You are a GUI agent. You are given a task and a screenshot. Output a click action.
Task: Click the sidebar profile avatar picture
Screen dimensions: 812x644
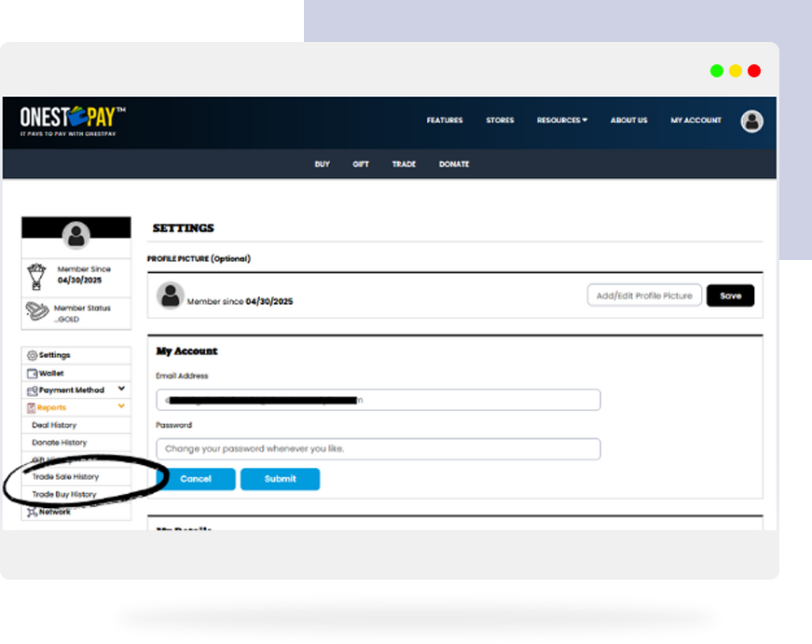pos(76,236)
